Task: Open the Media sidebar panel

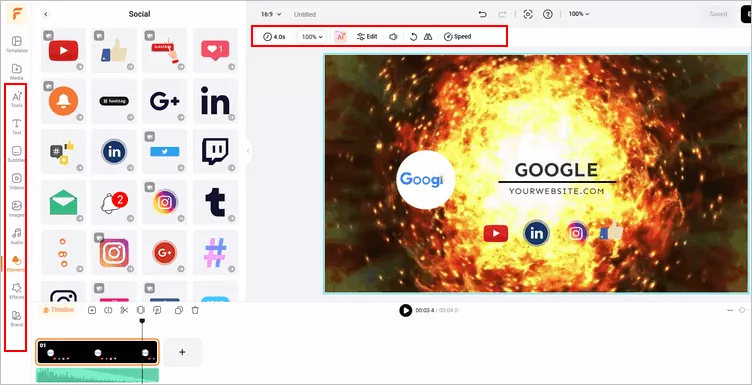Action: pyautogui.click(x=16, y=71)
